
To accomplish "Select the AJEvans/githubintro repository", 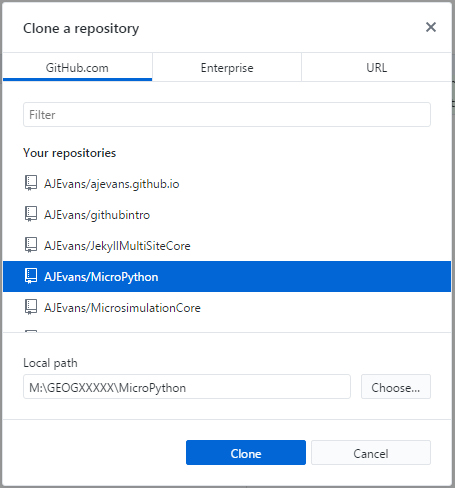I will pos(227,215).
